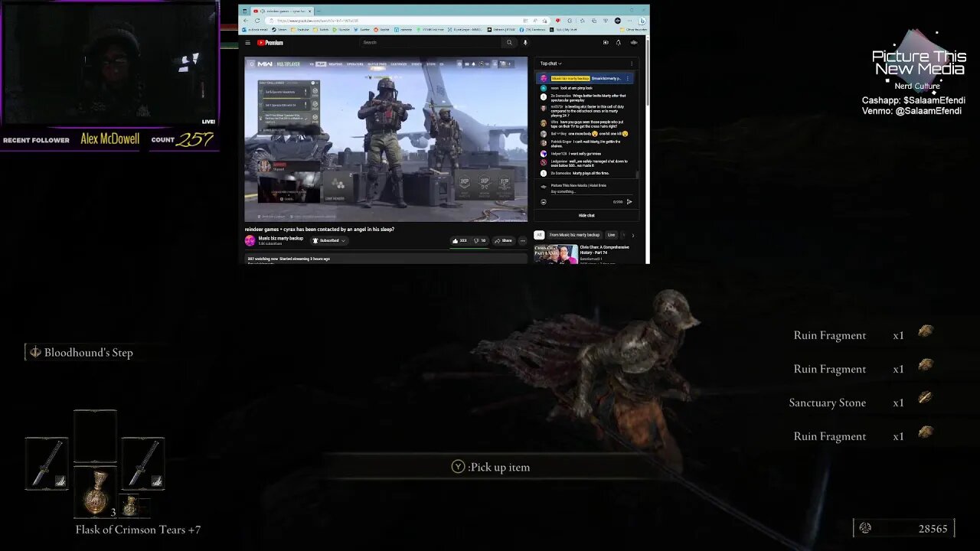
Task: Click the Sanctuary Stone loot entry
Action: [x=861, y=403]
